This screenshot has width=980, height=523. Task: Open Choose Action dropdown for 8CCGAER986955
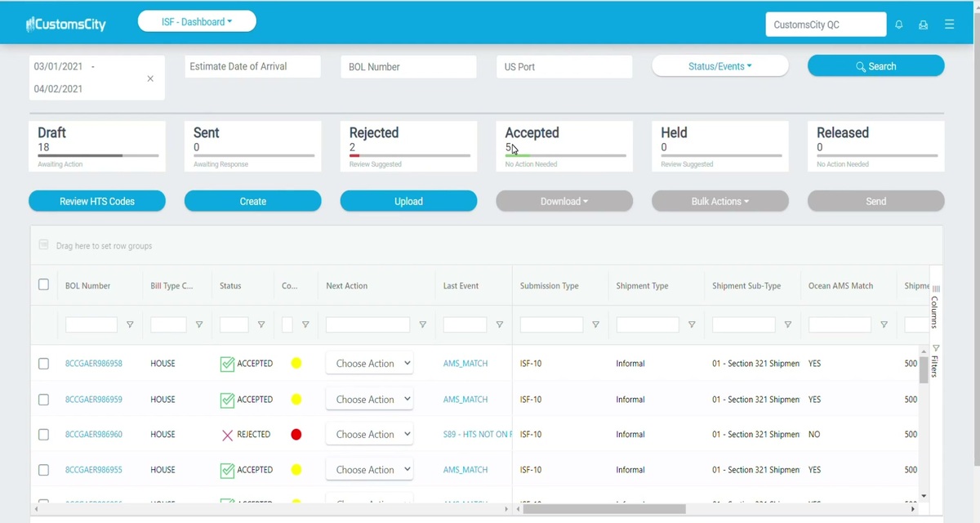[369, 470]
